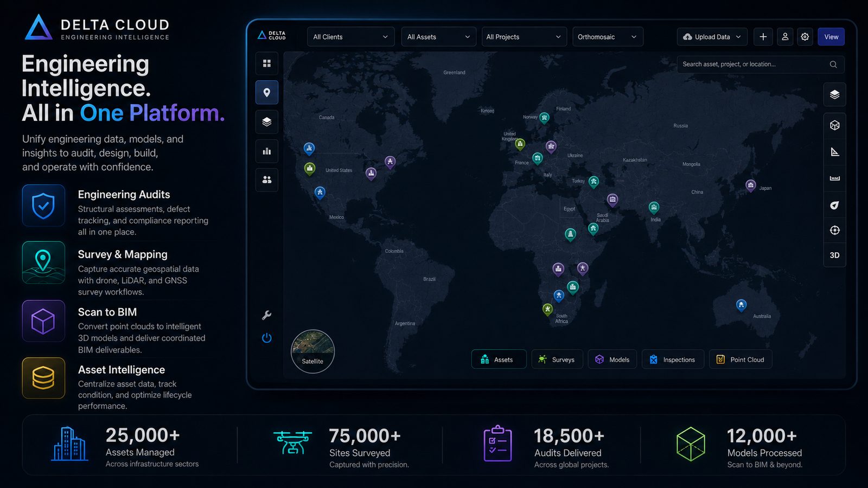Select the leaf-shaped navigation tool
The image size is (868, 488).
[834, 204]
